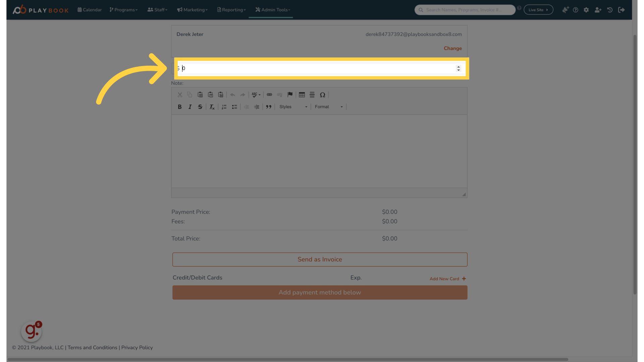Click the Playbook logo
This screenshot has height=362, width=644.
click(41, 10)
